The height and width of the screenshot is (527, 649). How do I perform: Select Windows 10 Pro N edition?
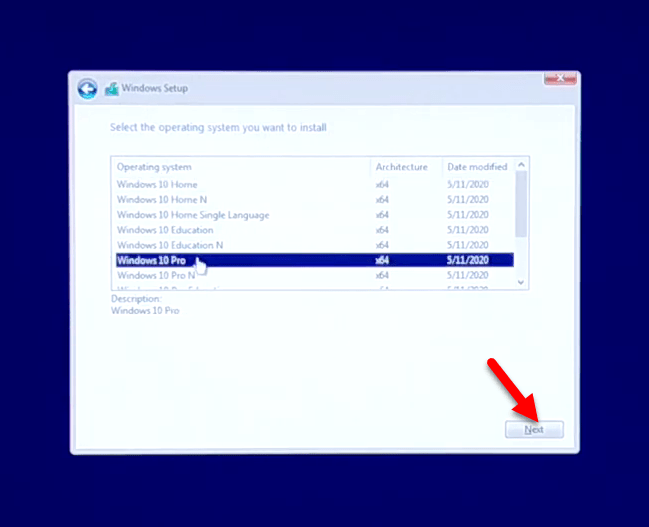click(x=315, y=275)
